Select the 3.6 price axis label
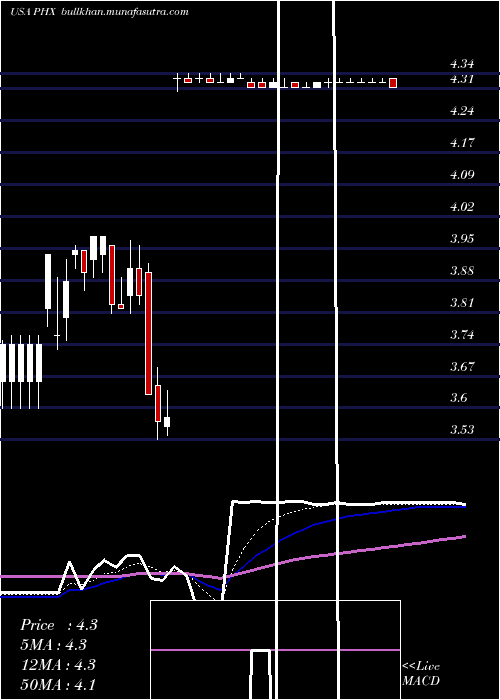This screenshot has width=500, height=700. pos(459,398)
